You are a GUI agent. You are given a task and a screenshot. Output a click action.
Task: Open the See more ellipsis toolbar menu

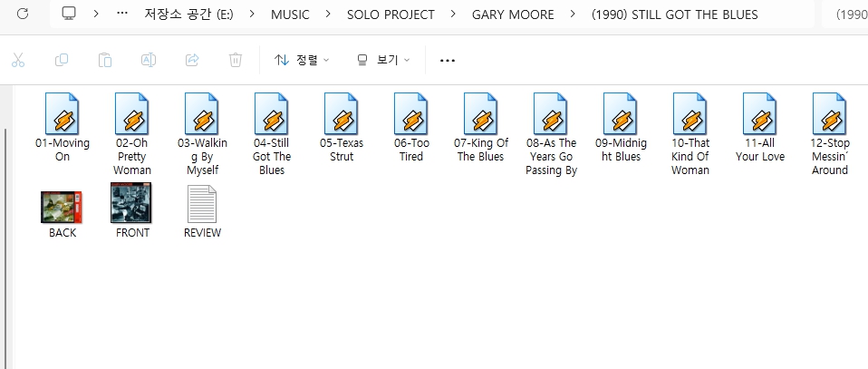coord(448,60)
